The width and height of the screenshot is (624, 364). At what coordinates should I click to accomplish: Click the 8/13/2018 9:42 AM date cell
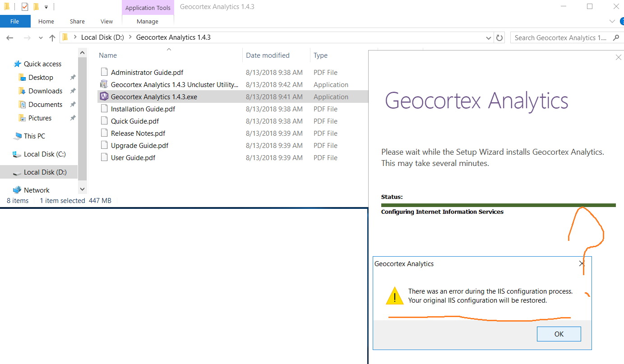tap(274, 84)
